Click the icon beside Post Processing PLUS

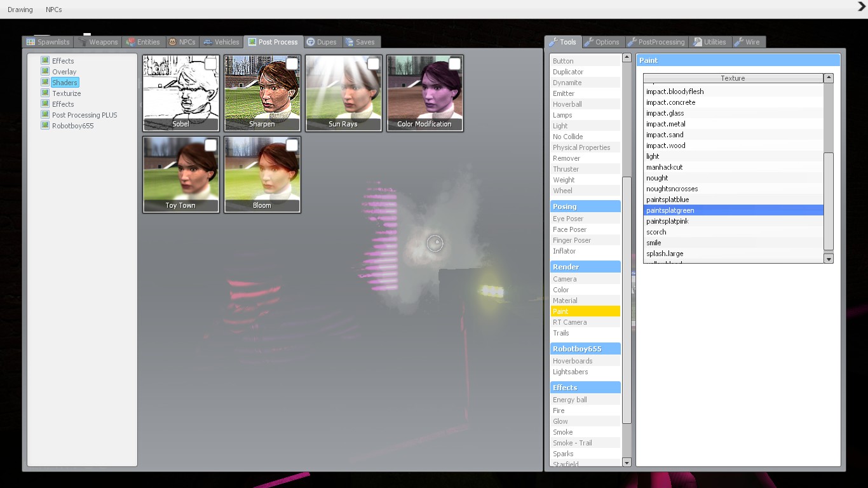(x=45, y=114)
